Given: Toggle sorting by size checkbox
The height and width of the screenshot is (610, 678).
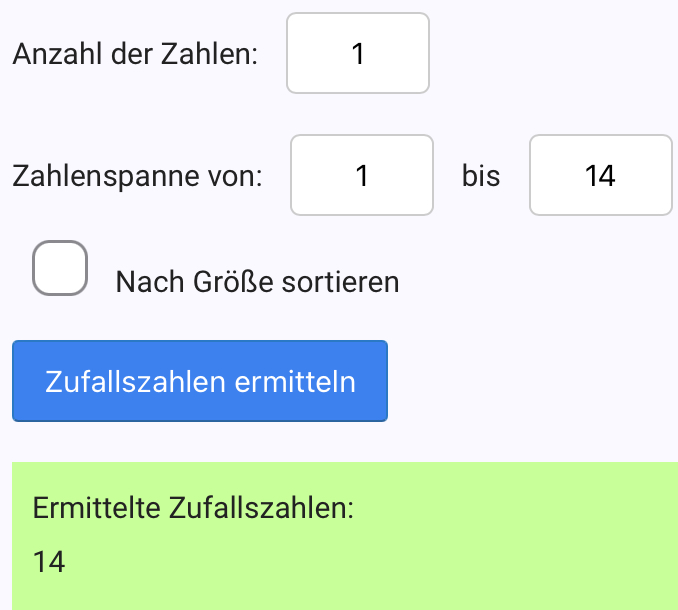Looking at the screenshot, I should pos(60,268).
